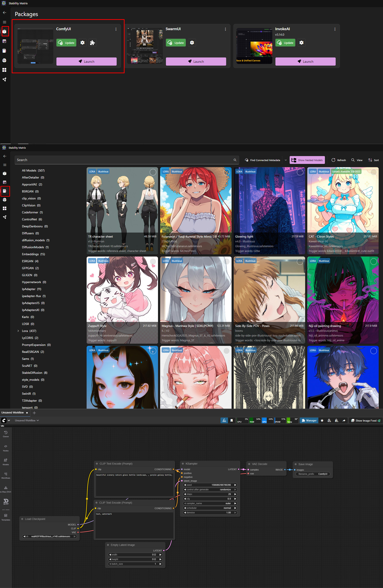Open Templates in ComfyUI sidebar
The height and width of the screenshot is (588, 383).
pos(6,517)
